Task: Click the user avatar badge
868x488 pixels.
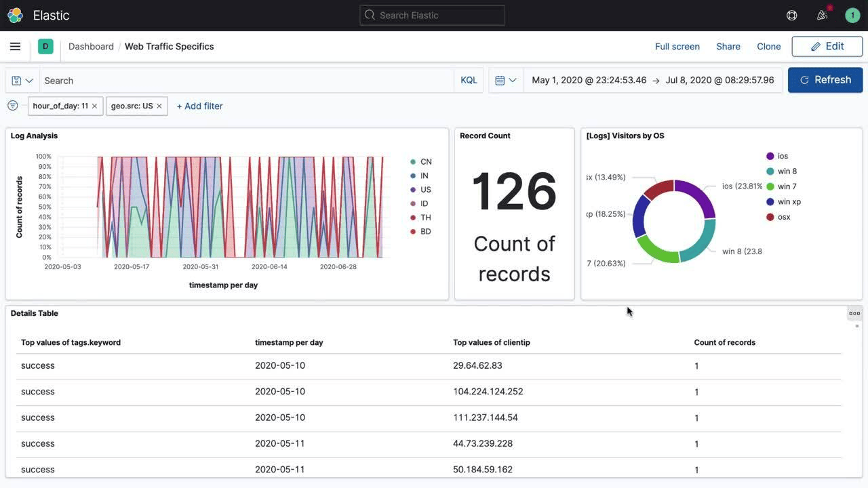Action: (852, 15)
